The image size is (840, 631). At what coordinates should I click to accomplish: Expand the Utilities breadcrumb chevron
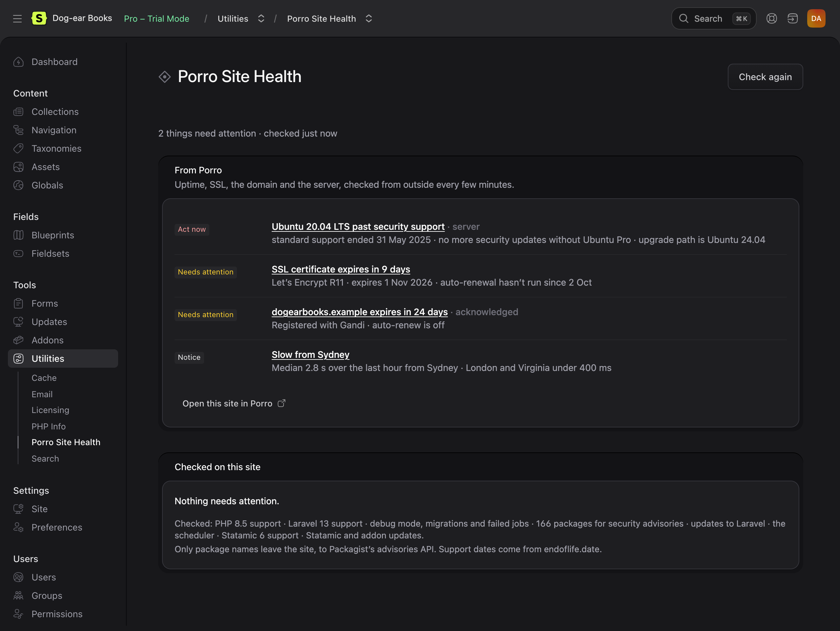click(x=261, y=19)
